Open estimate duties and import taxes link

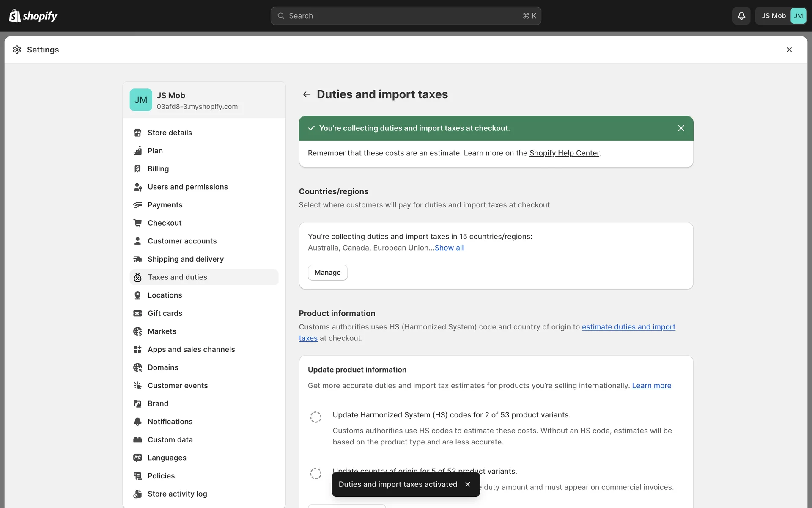tap(628, 327)
